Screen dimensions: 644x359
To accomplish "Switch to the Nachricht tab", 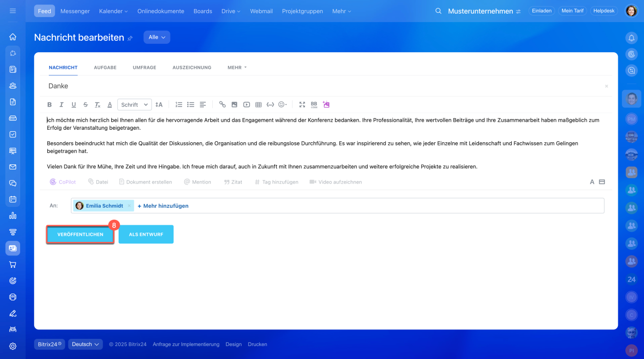I will pos(63,67).
